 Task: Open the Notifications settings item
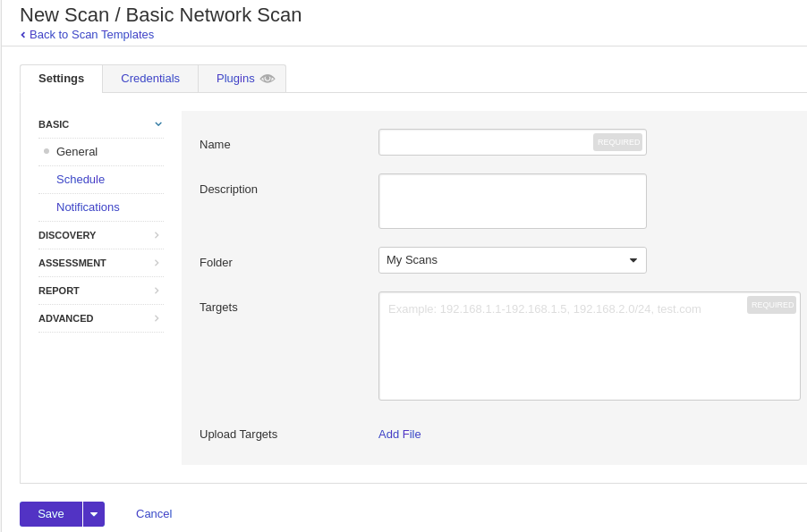(x=88, y=207)
